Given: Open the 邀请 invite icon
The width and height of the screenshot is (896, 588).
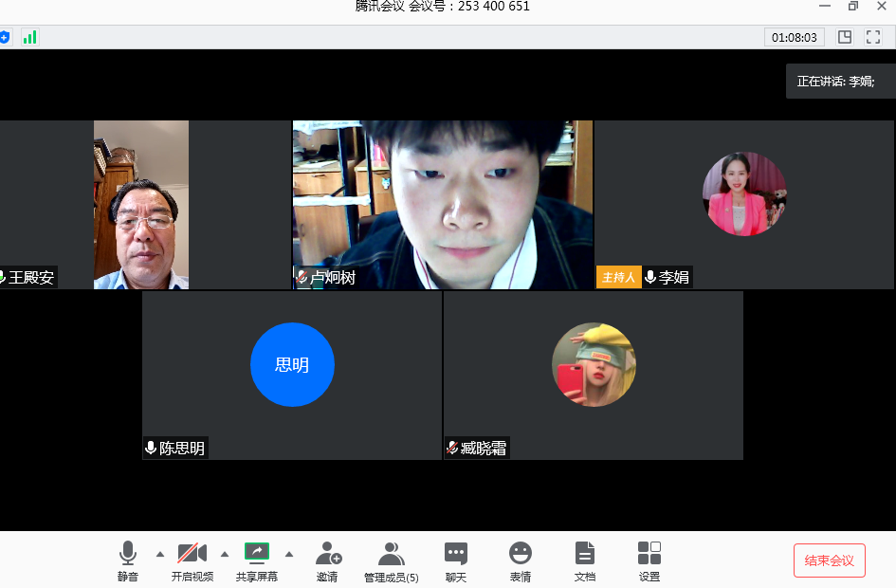Looking at the screenshot, I should click(x=328, y=560).
